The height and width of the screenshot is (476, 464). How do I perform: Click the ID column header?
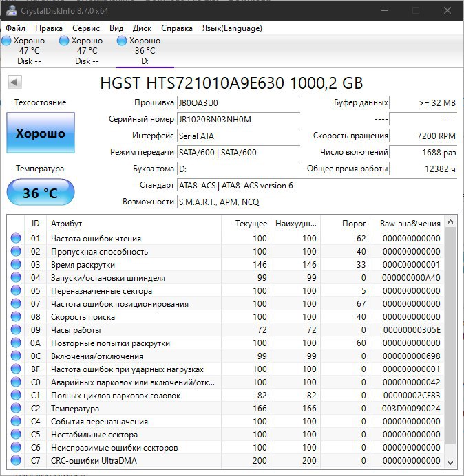[35, 224]
